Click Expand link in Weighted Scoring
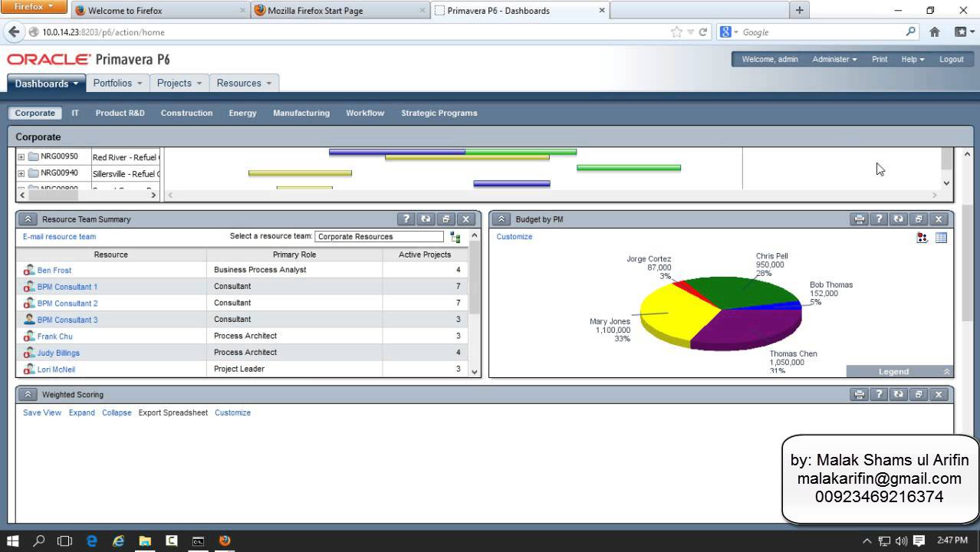This screenshot has width=980, height=552. (82, 412)
